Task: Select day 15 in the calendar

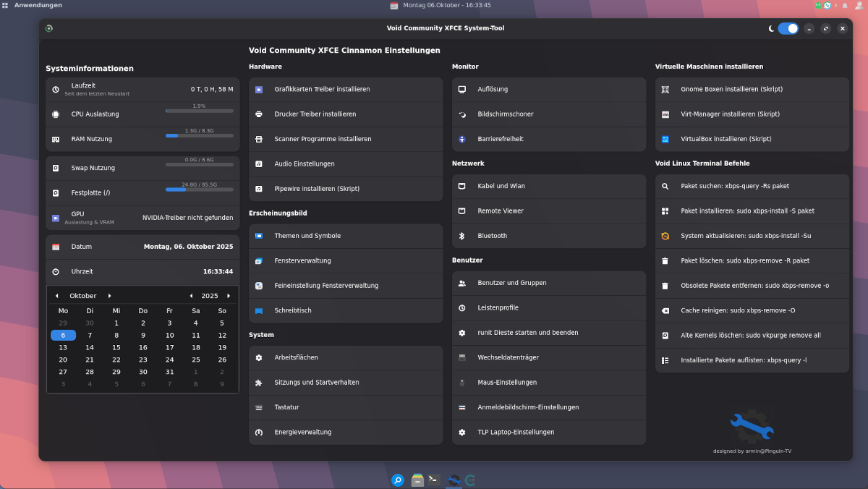Action: click(x=116, y=347)
